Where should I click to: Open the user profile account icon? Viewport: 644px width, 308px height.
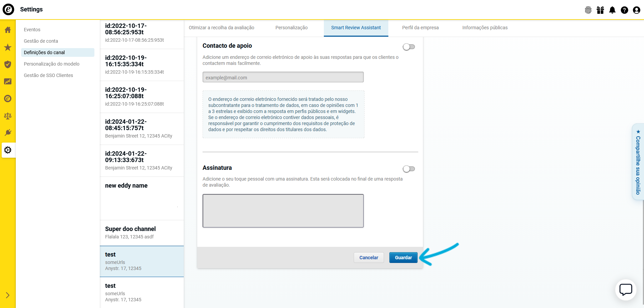click(x=637, y=10)
